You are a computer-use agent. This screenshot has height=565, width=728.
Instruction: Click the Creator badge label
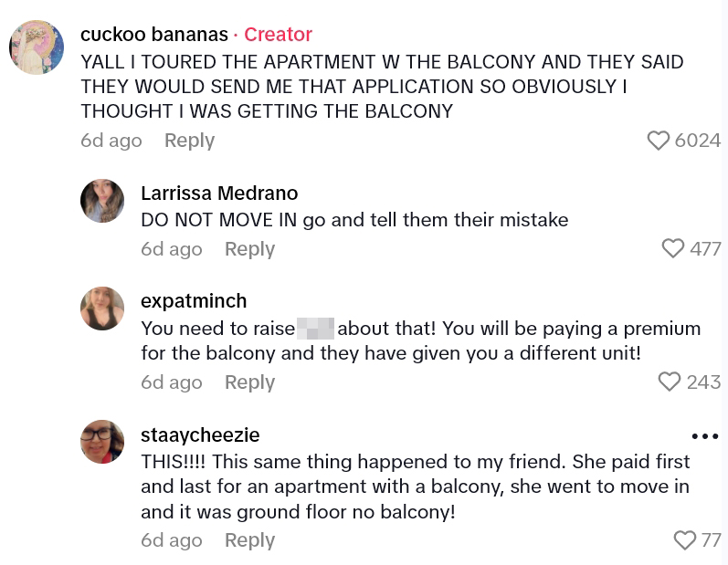coord(278,35)
